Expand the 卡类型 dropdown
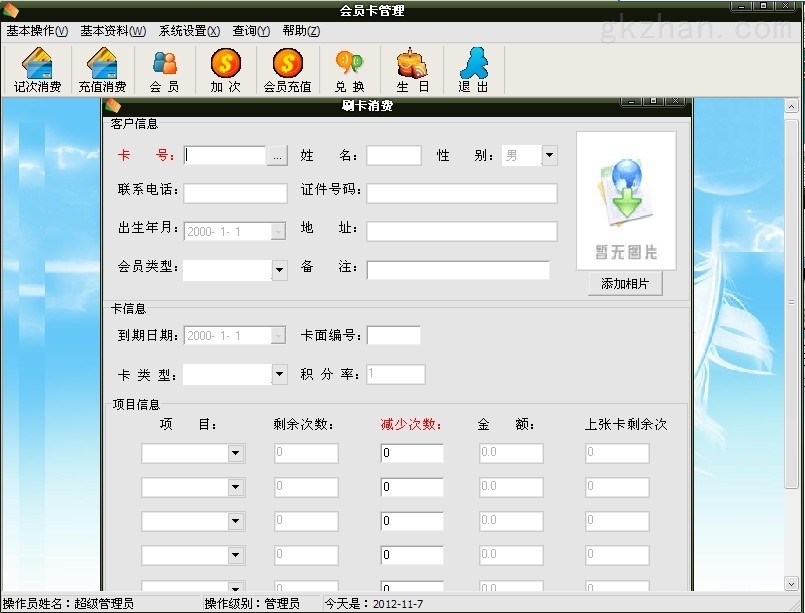 pyautogui.click(x=279, y=374)
